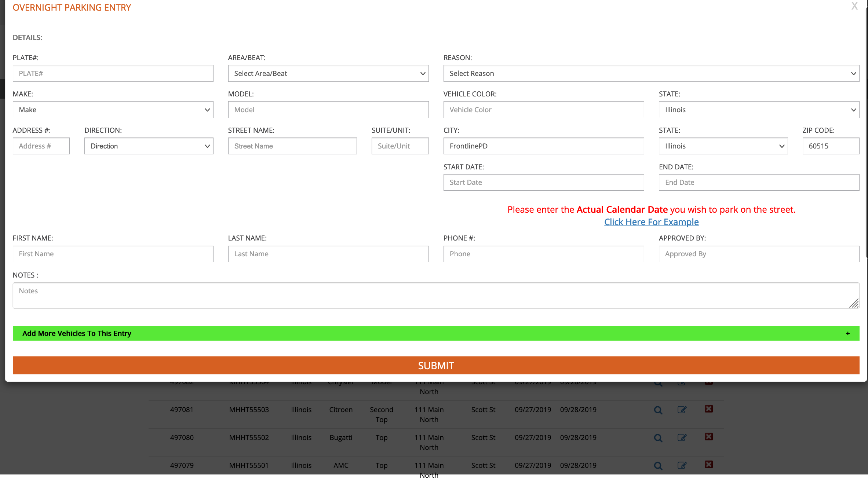Click magnifier icon for entry 497081
Screen dimensions: 868x484
click(658, 410)
